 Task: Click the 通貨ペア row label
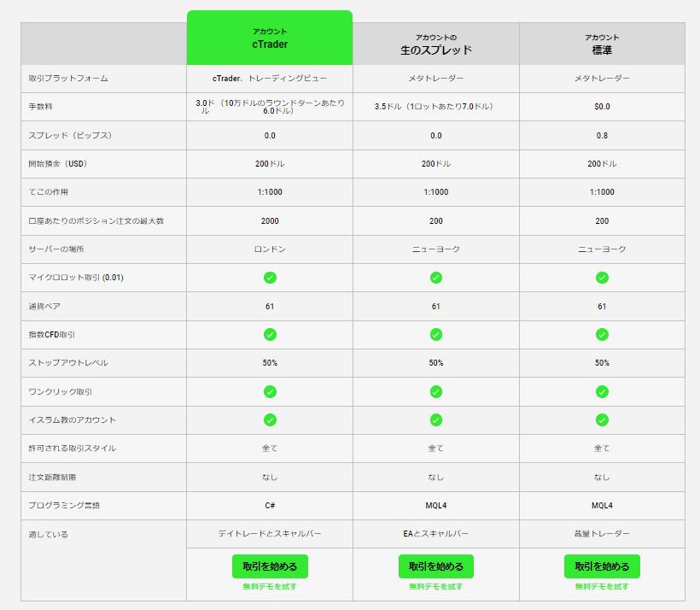click(44, 306)
